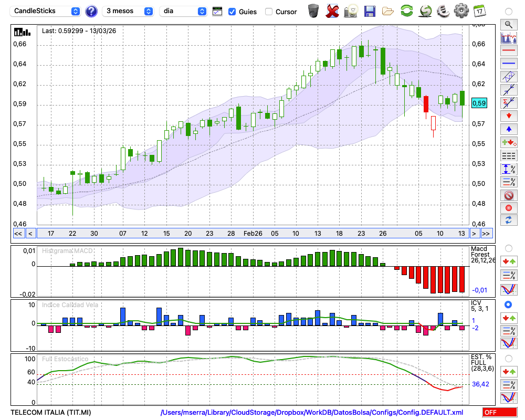Click the '>>' jump forward button
Image resolution: width=525 pixels, height=420 pixels.
pos(486,233)
